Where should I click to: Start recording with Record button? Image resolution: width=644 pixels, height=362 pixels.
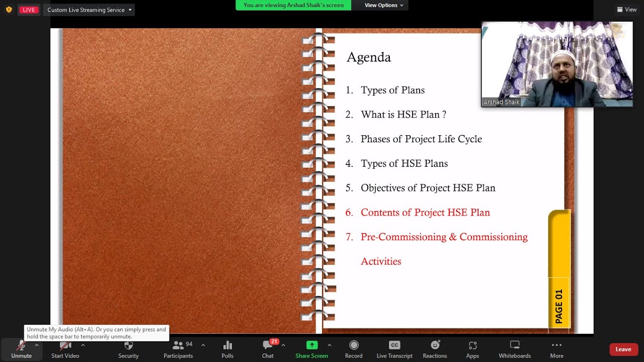[x=354, y=349]
